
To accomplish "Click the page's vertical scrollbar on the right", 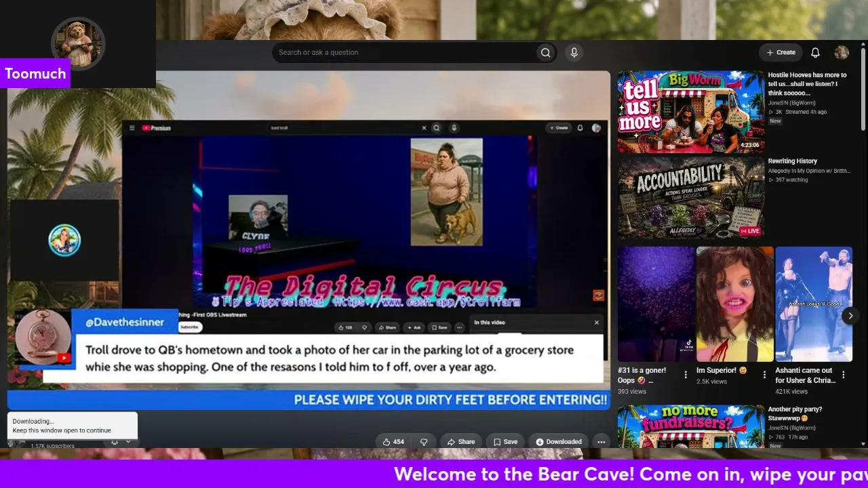I will click(x=863, y=88).
